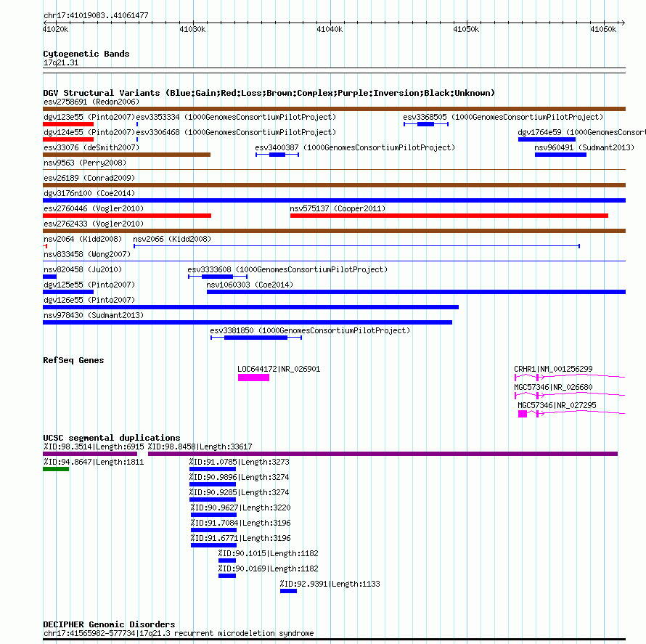Click the nsv960491 (Sudmant2013) blue bar
This screenshot has height=644, width=646.
click(x=560, y=155)
